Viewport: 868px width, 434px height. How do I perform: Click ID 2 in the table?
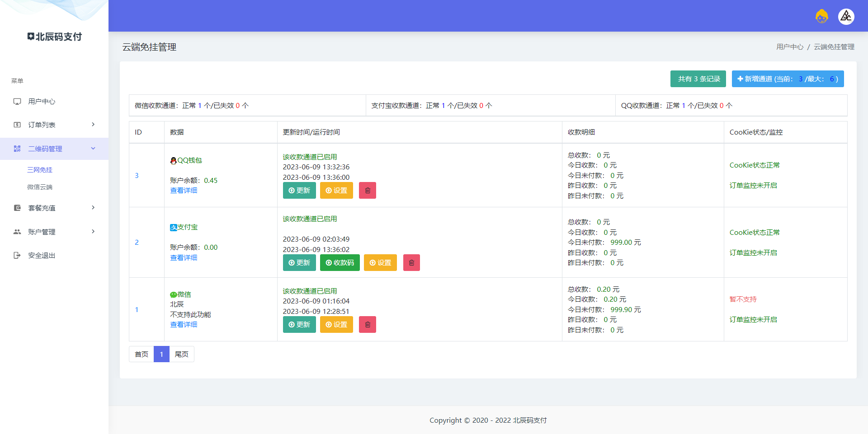(137, 243)
